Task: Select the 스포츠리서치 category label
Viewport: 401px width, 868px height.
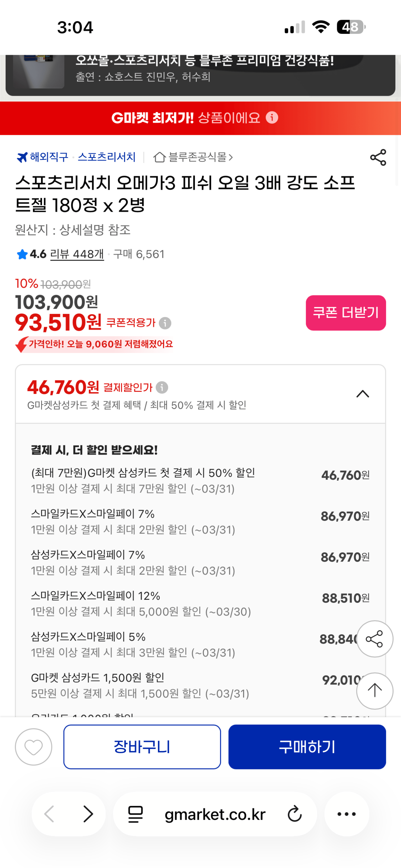Action: point(107,156)
